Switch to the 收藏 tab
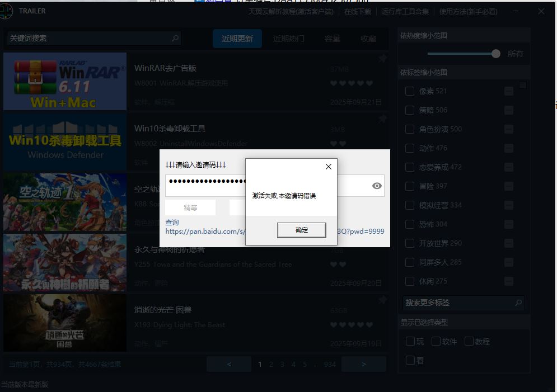Screen dimensions: 557x392 tap(368, 39)
